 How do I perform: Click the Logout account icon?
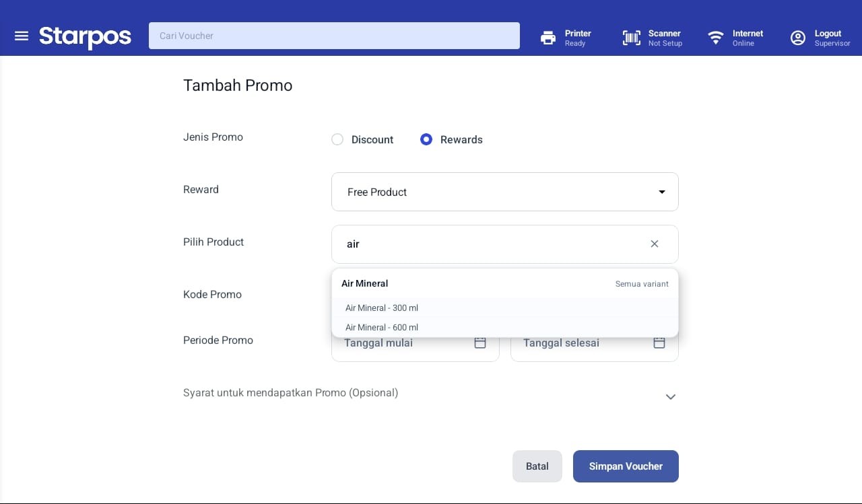[x=798, y=38]
